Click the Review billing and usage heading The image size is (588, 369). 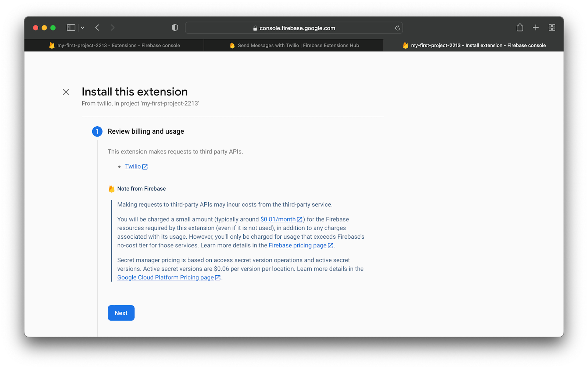point(146,131)
